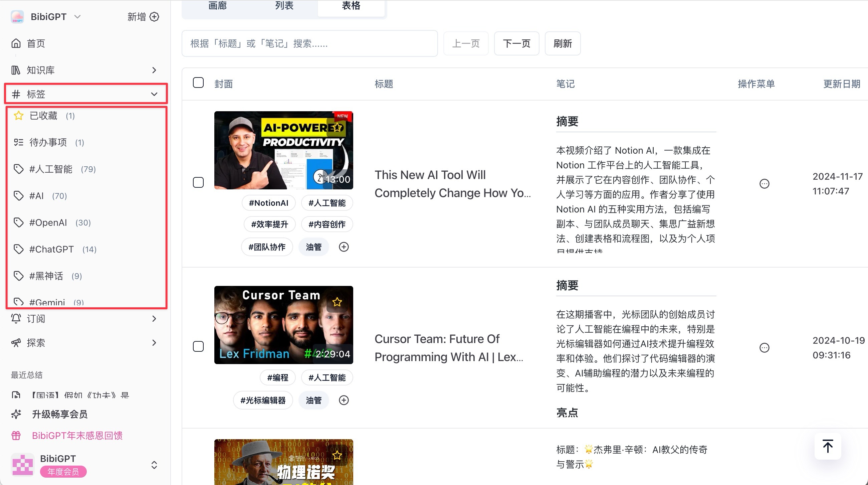This screenshot has height=485, width=868.
Task: Expand the 知识库 section
Action: (x=154, y=70)
